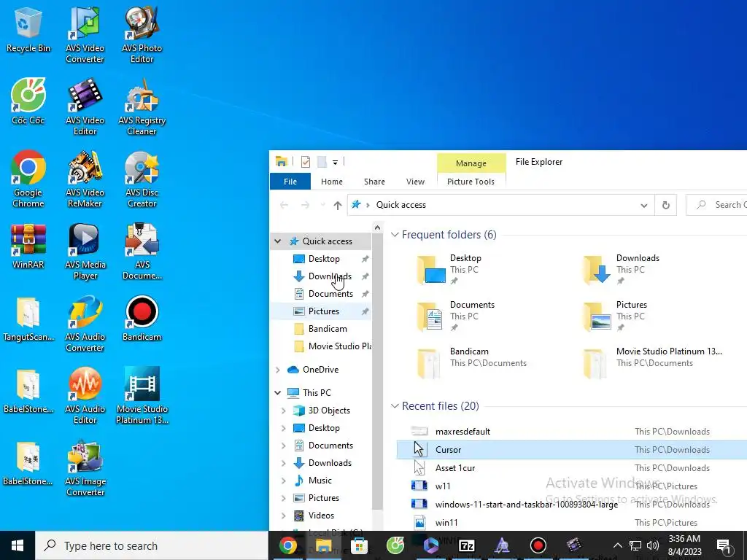Open the notification center icon
The image size is (747, 560).
pos(724,545)
